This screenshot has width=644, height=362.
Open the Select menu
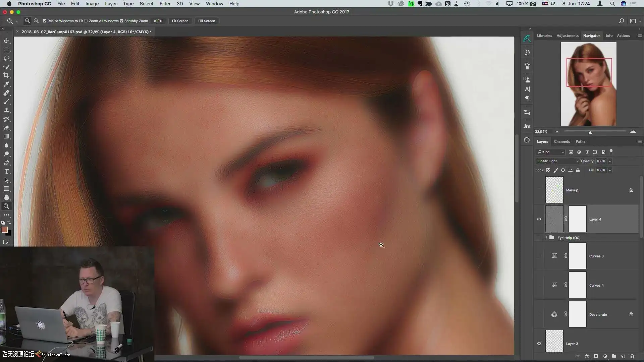click(x=147, y=4)
